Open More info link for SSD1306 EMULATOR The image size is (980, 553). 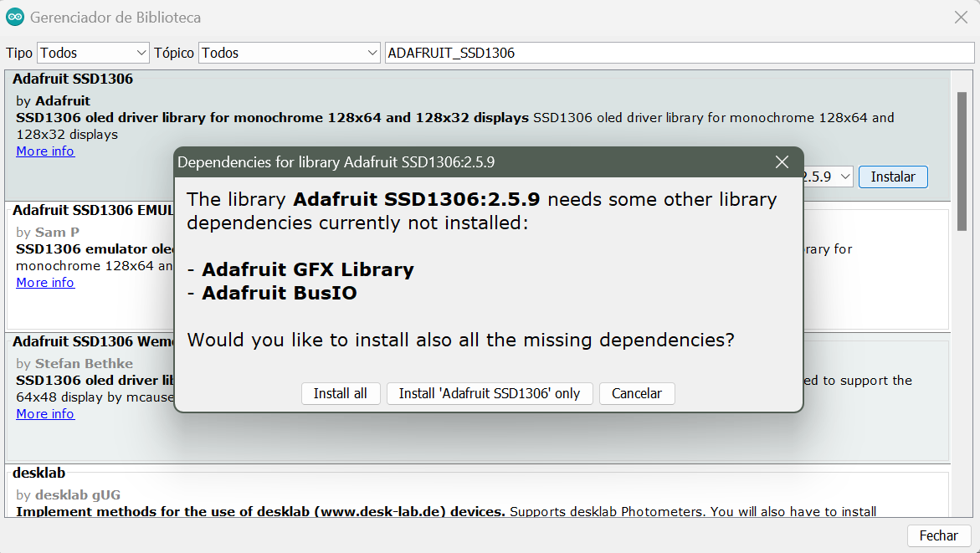pos(45,283)
